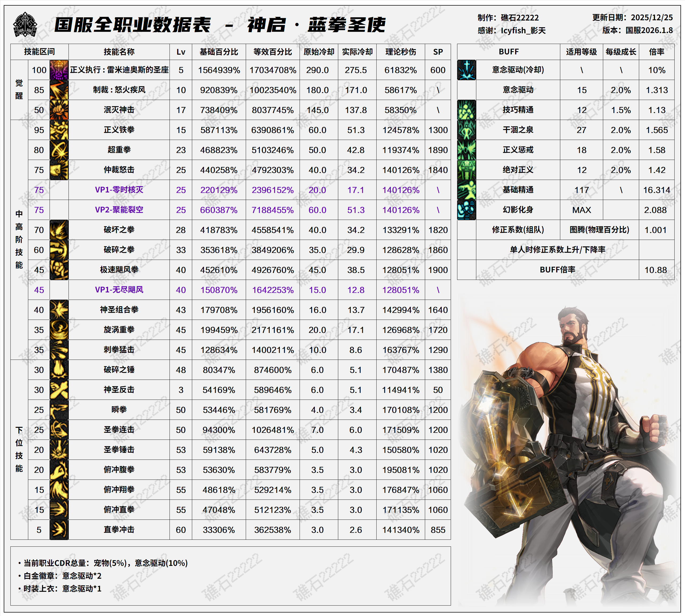Select the 破坏之拳 skill icon
The width and height of the screenshot is (685, 616).
pos(59,230)
